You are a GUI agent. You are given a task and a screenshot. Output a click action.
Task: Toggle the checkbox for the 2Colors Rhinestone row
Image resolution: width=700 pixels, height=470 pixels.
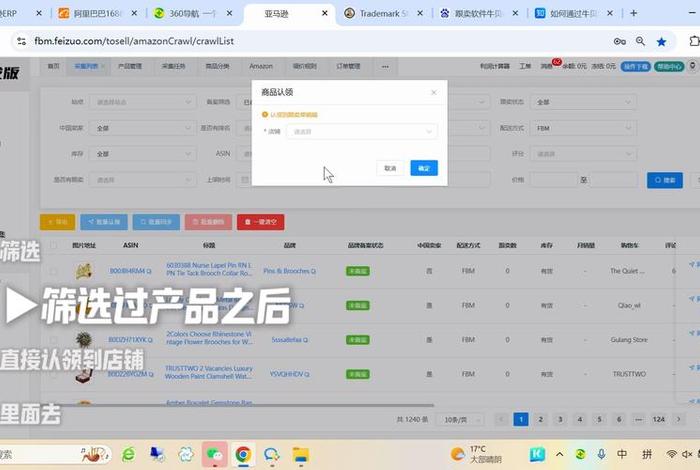(54, 340)
